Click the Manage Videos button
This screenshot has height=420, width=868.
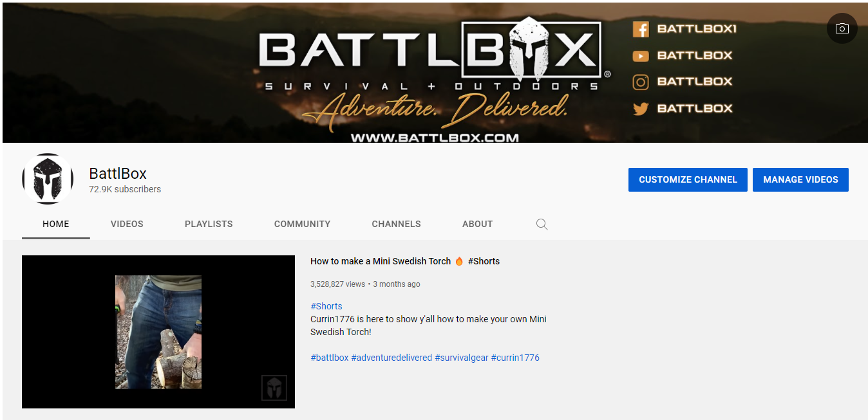800,179
